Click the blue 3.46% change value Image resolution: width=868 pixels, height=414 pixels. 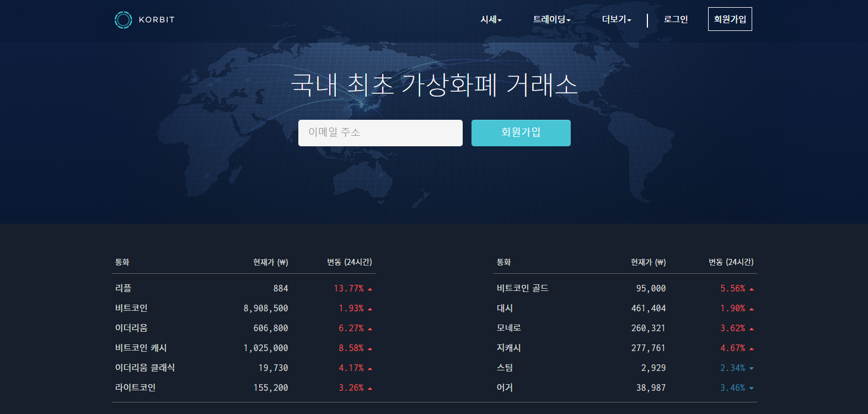click(733, 388)
